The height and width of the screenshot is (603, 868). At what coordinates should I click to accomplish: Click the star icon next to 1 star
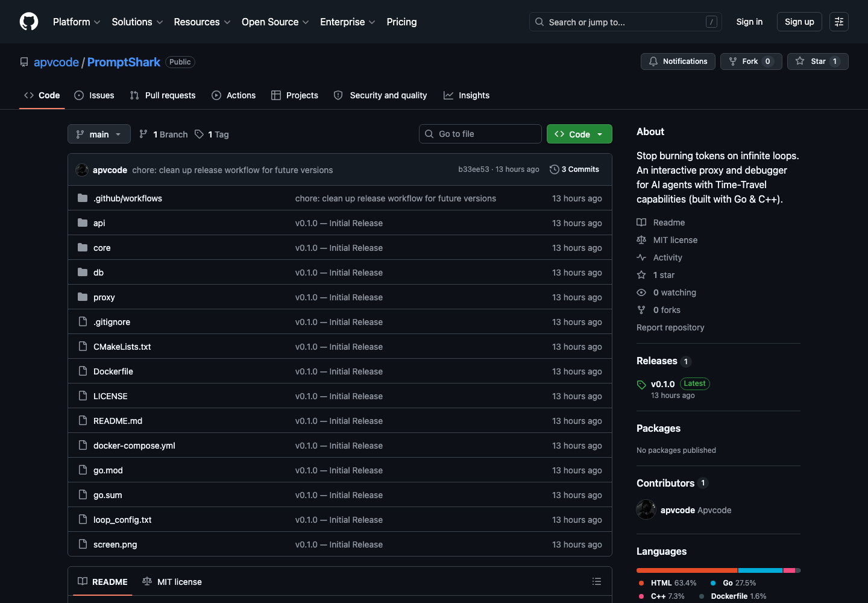tap(641, 275)
